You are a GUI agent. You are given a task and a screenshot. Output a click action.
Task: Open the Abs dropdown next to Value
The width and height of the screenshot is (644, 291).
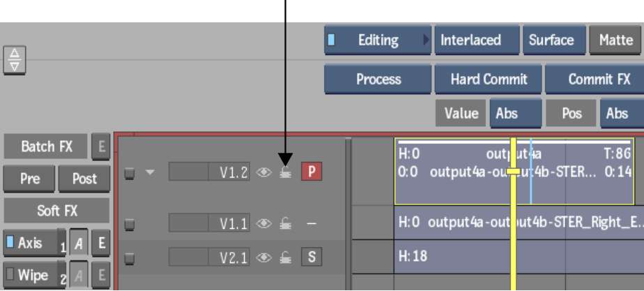click(x=516, y=113)
